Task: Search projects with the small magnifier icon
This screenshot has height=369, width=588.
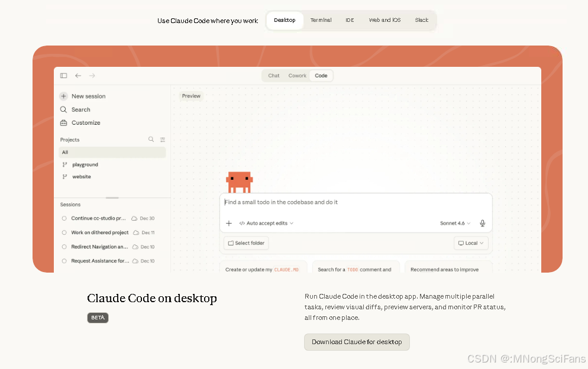Action: tap(151, 139)
